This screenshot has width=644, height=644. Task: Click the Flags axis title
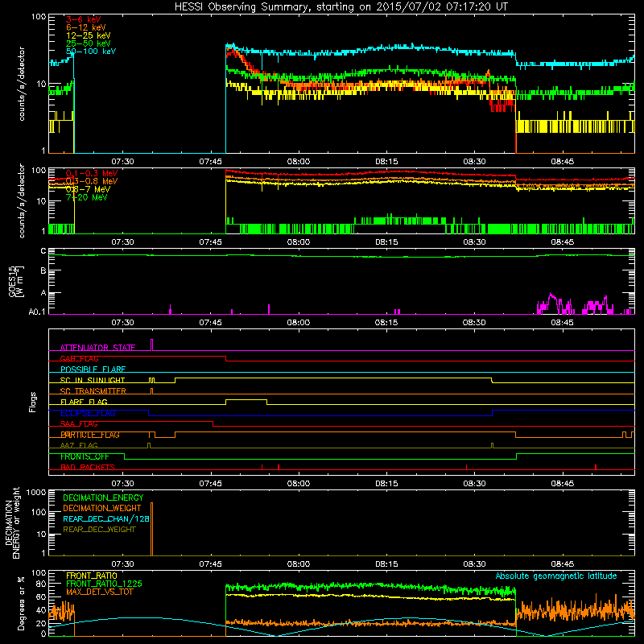33,402
